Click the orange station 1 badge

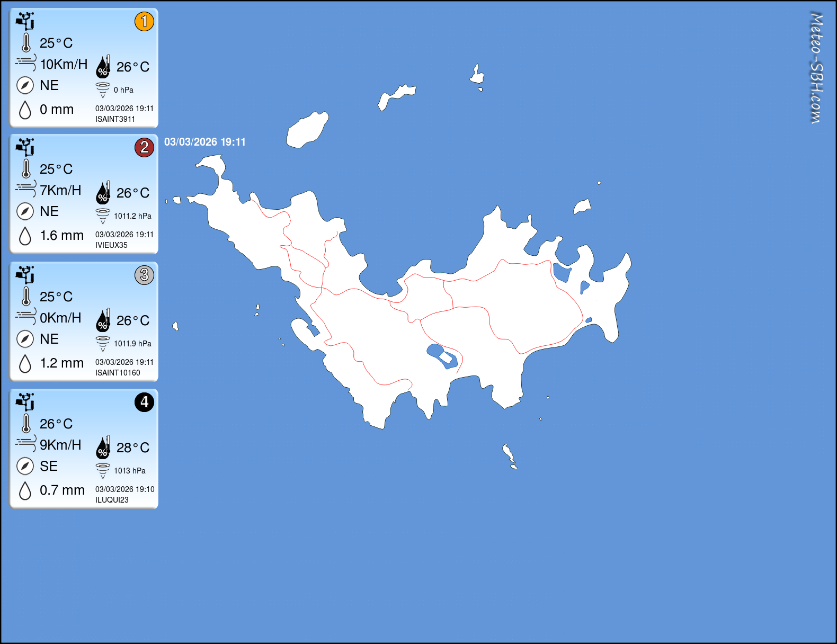point(144,21)
